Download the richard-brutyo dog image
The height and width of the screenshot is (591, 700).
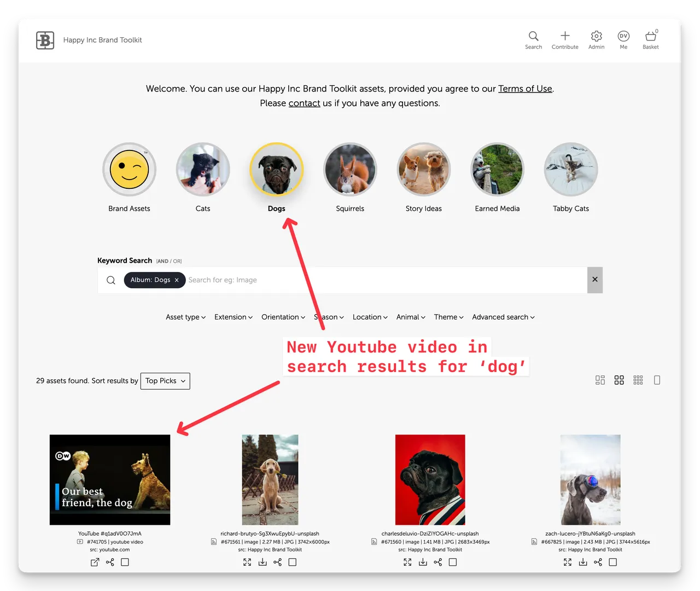coord(262,562)
